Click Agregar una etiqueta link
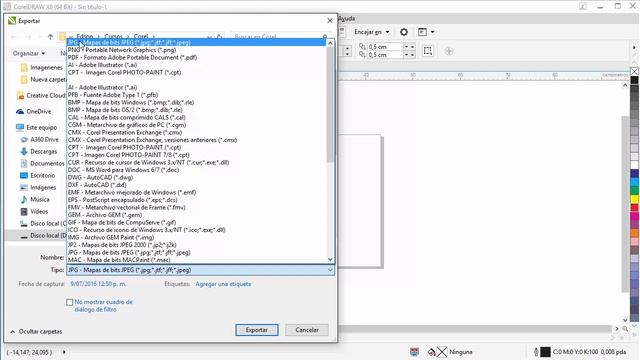Screen dimensions: 640x360 point(223,284)
